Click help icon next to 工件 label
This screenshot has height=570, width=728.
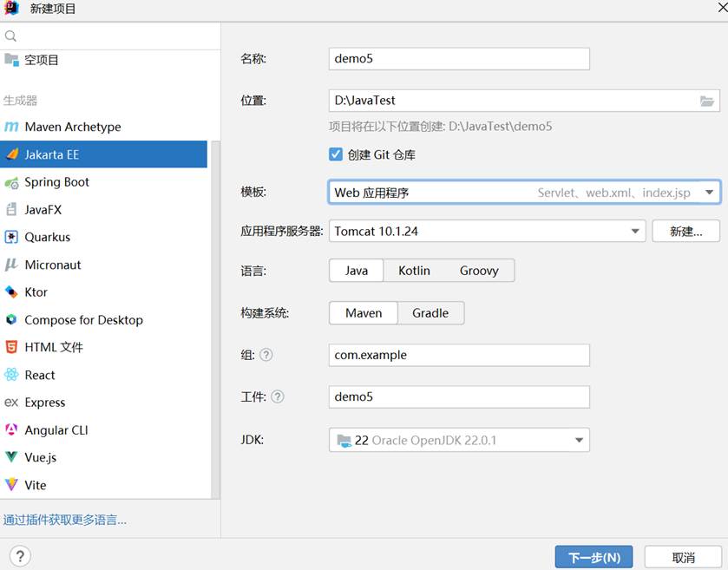(x=277, y=396)
